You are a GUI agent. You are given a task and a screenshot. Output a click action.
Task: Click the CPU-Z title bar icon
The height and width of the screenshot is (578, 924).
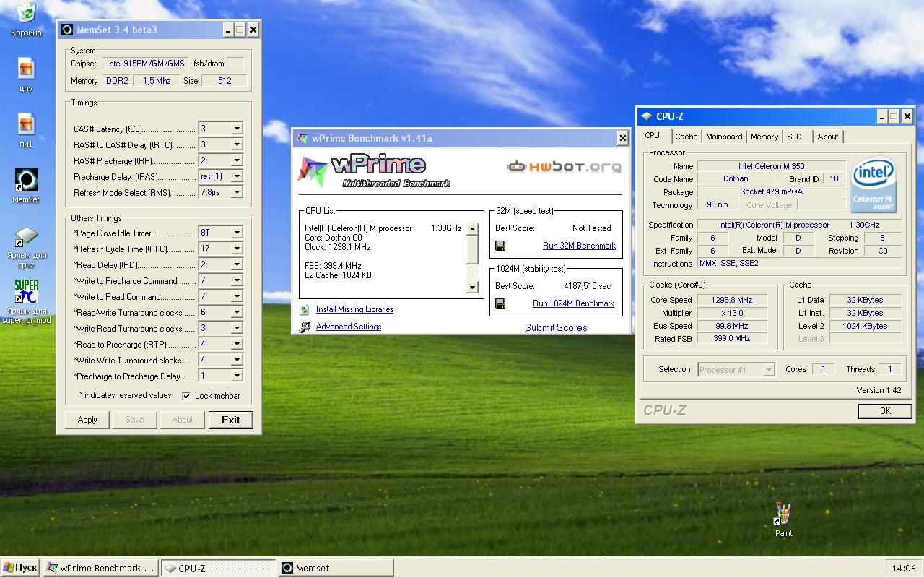click(x=647, y=116)
